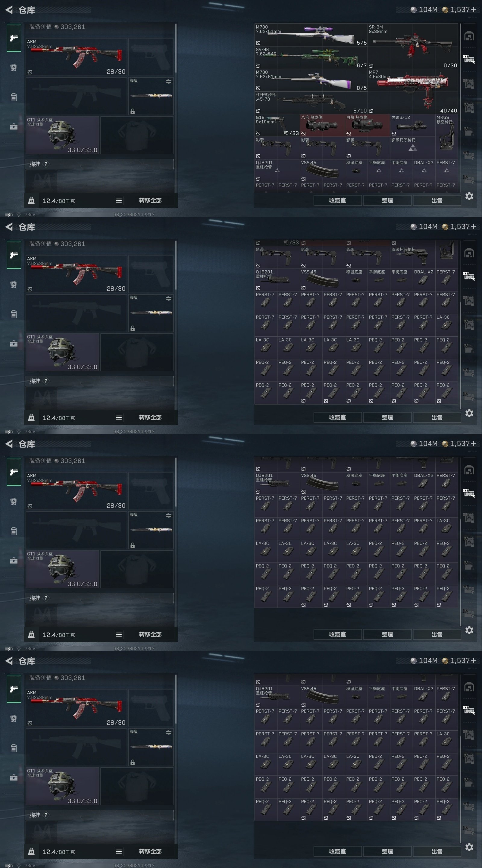Choose the lever-action .45-70 rifle
This screenshot has height=868, width=482.
point(311,103)
